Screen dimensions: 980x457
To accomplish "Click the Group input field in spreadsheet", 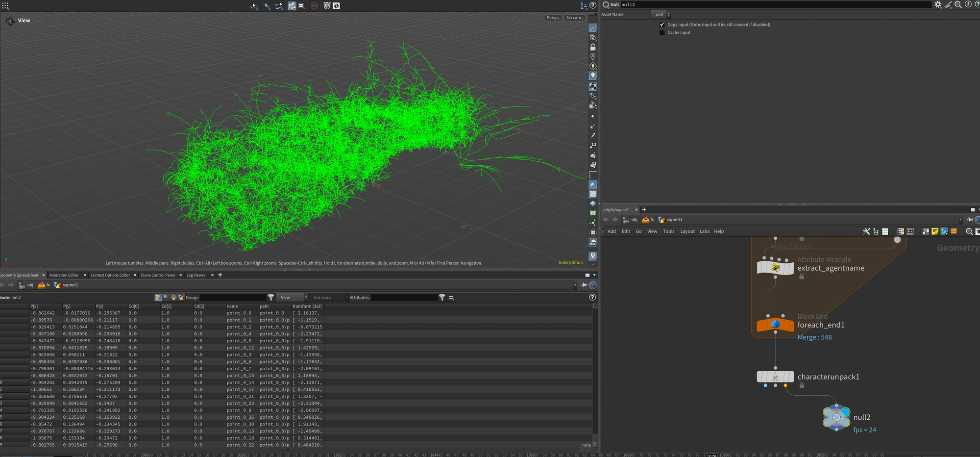I will tap(233, 298).
